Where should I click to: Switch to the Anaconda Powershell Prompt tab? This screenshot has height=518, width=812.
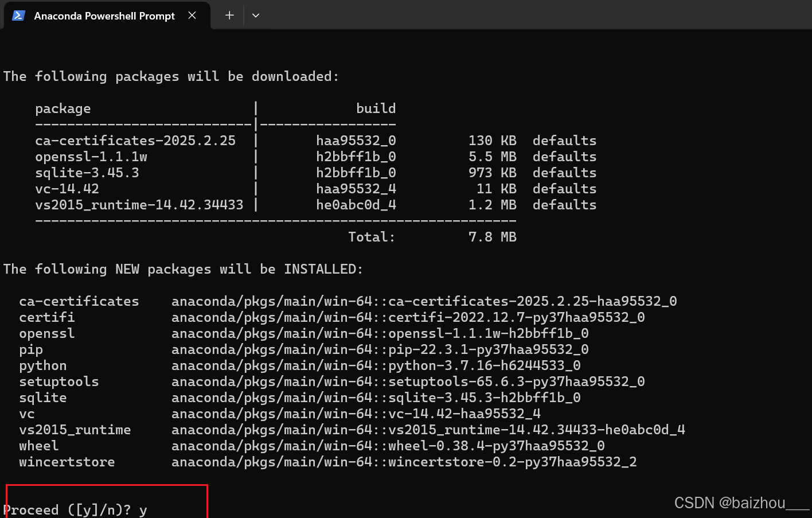[x=103, y=15]
